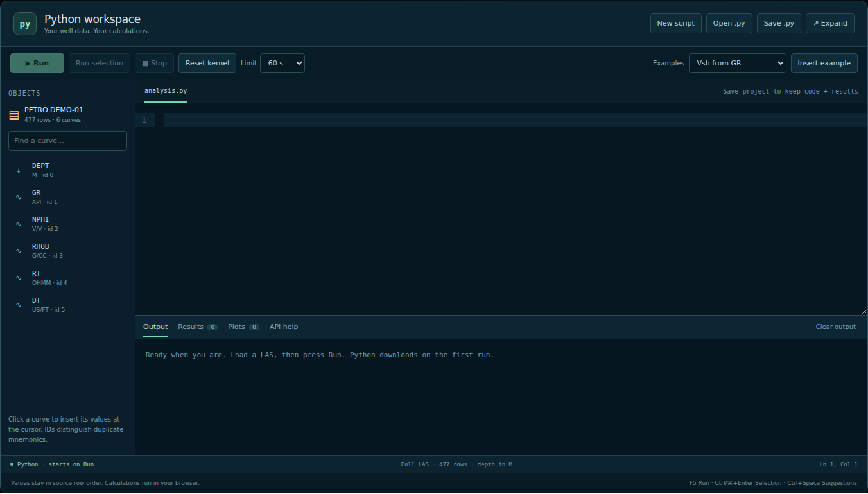Screen dimensions: 868x494
Task: Open the API help tab
Action: point(284,327)
